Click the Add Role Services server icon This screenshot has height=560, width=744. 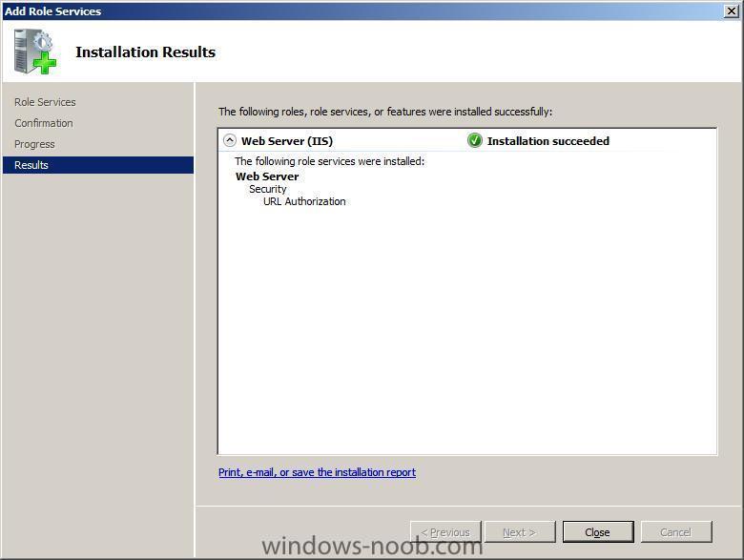34,52
